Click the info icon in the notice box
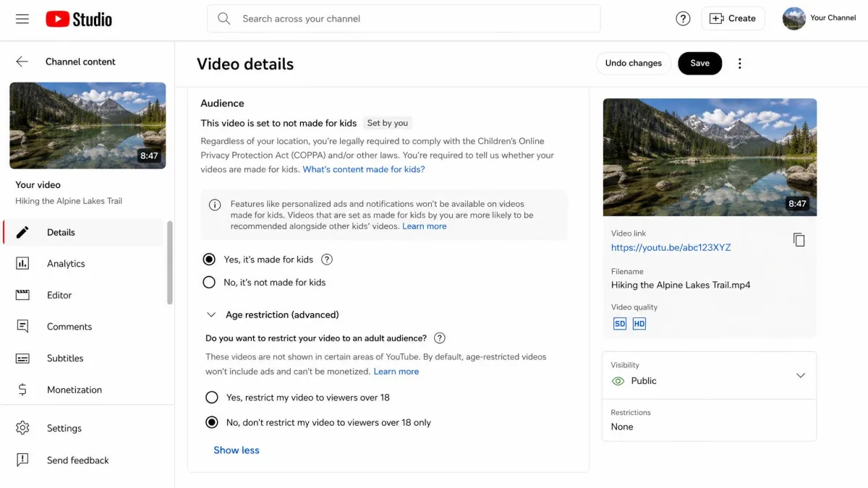The image size is (868, 488). 215,205
